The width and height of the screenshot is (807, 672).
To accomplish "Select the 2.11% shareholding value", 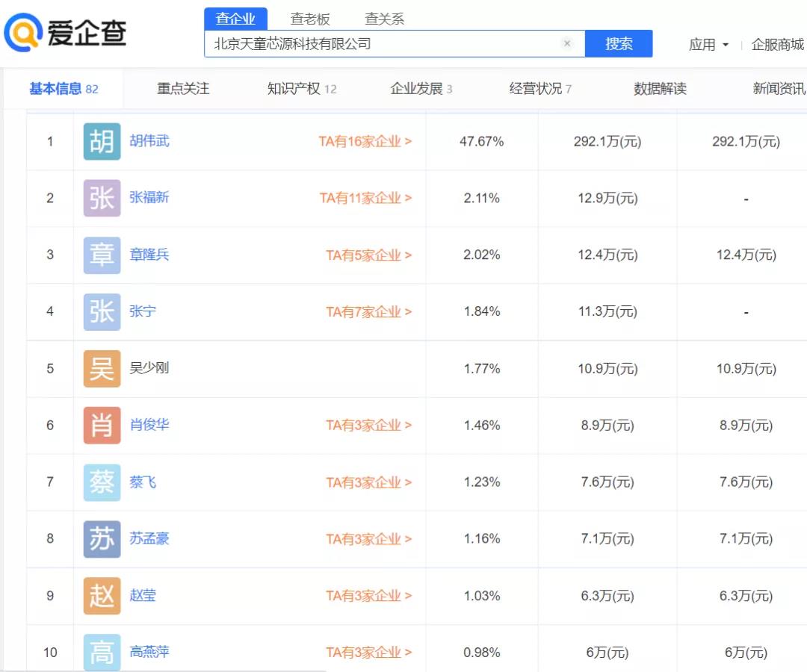I will click(x=481, y=198).
